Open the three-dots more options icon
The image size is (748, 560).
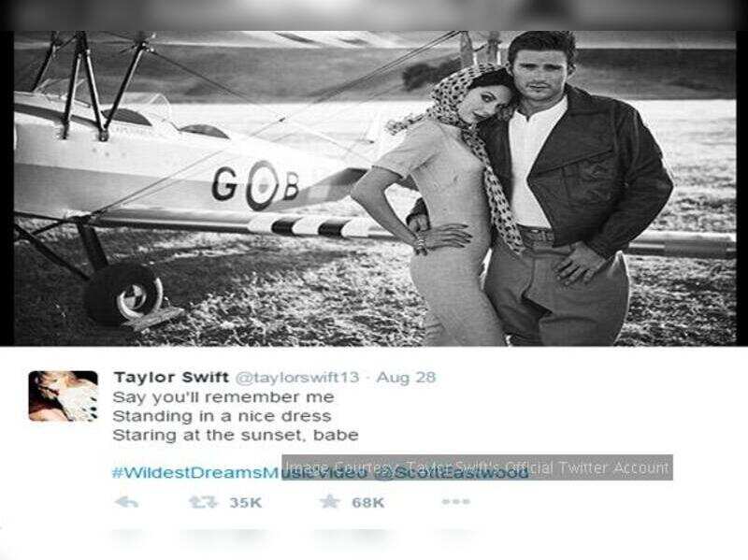pos(455,502)
